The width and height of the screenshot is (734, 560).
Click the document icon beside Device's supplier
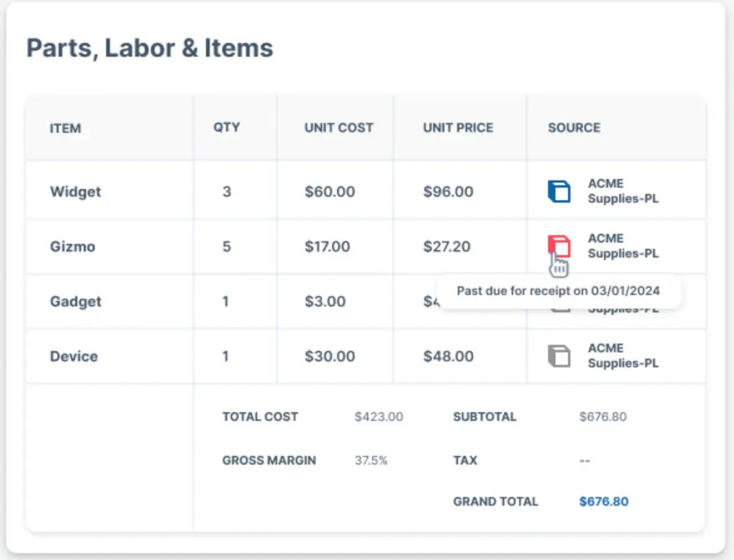559,355
